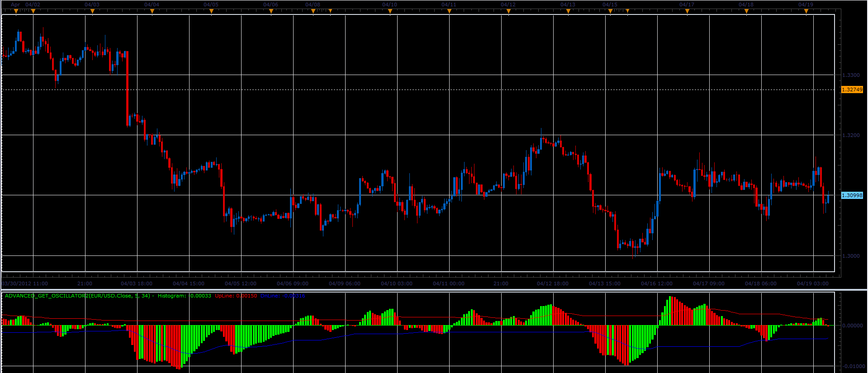Click the 04/06 09:00 time label

tap(293, 283)
